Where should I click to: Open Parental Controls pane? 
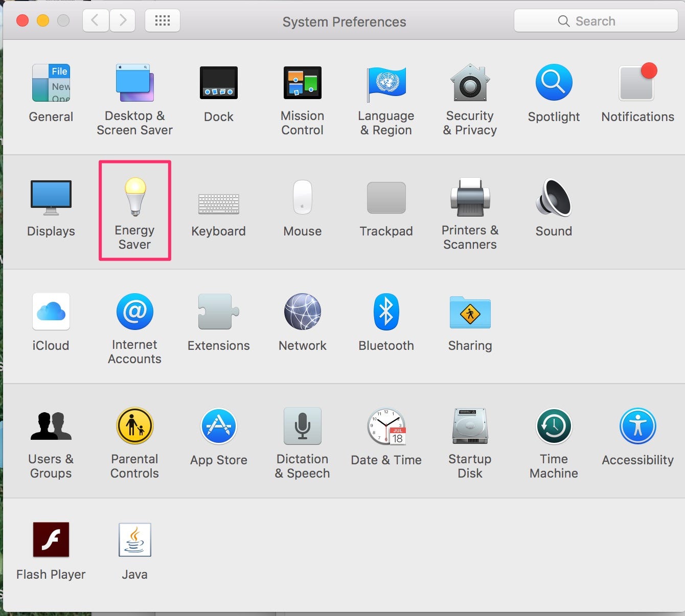tap(134, 427)
